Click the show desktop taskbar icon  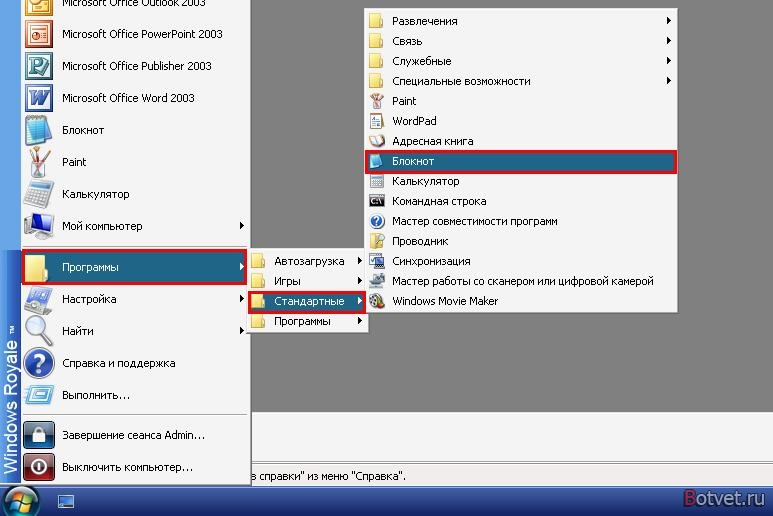(x=66, y=502)
